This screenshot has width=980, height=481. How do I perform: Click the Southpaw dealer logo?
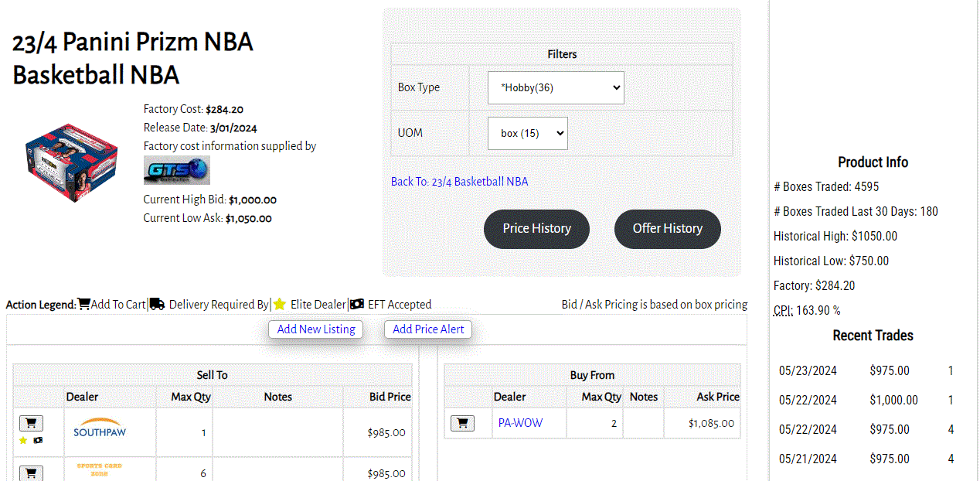[x=100, y=428]
